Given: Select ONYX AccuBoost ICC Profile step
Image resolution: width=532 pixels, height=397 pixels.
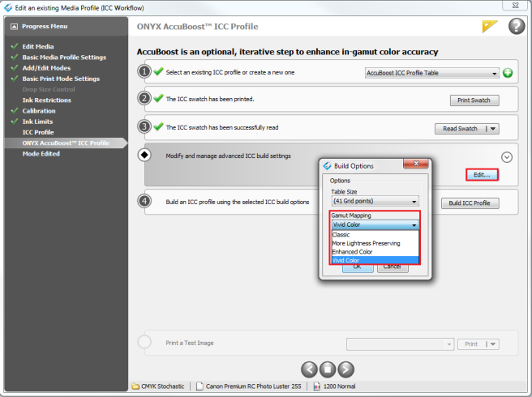Looking at the screenshot, I should (66, 143).
